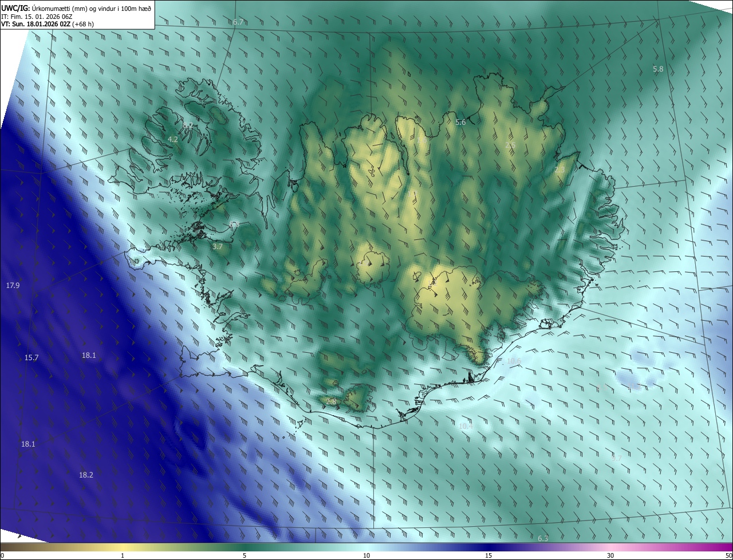Click the 5.6 value at the north coast

pyautogui.click(x=460, y=123)
